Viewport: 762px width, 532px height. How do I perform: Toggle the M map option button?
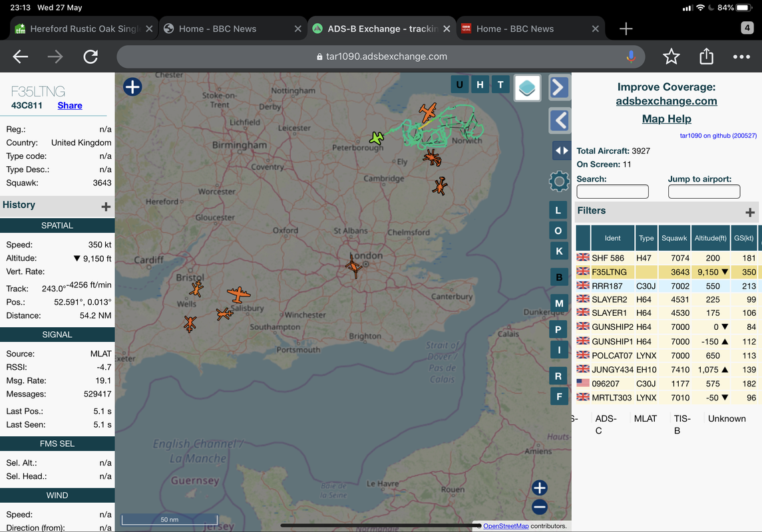pos(559,303)
